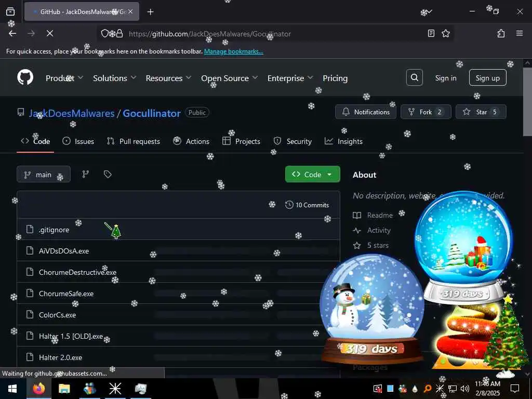Click the new tab plus button
The height and width of the screenshot is (399, 532).
point(150,12)
